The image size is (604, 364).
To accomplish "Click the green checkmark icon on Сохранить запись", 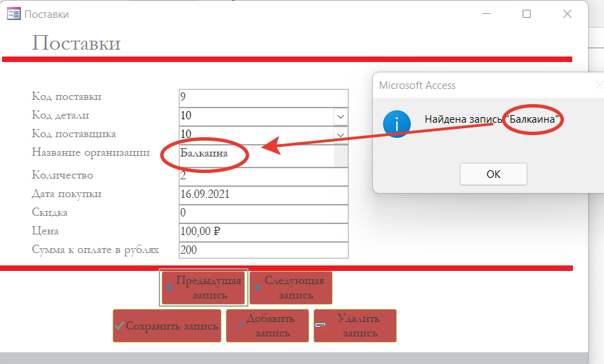I will point(119,325).
